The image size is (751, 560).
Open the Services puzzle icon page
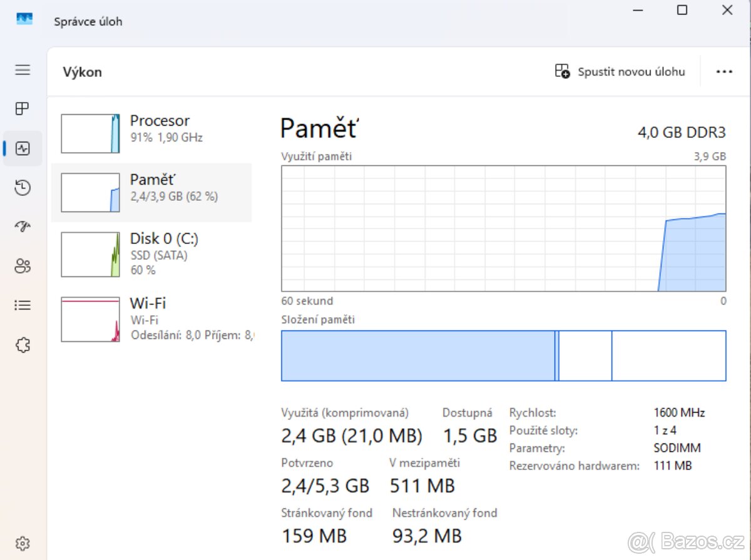pyautogui.click(x=23, y=345)
